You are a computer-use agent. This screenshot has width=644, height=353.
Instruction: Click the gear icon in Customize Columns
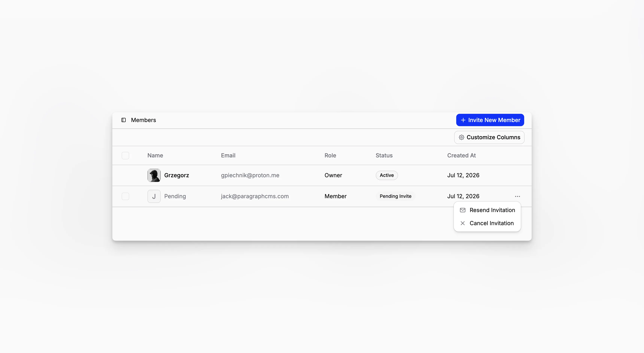[x=461, y=137]
